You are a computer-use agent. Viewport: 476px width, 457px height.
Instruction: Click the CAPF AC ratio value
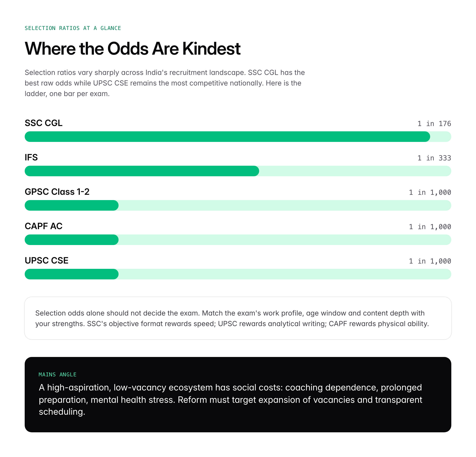[x=430, y=227]
